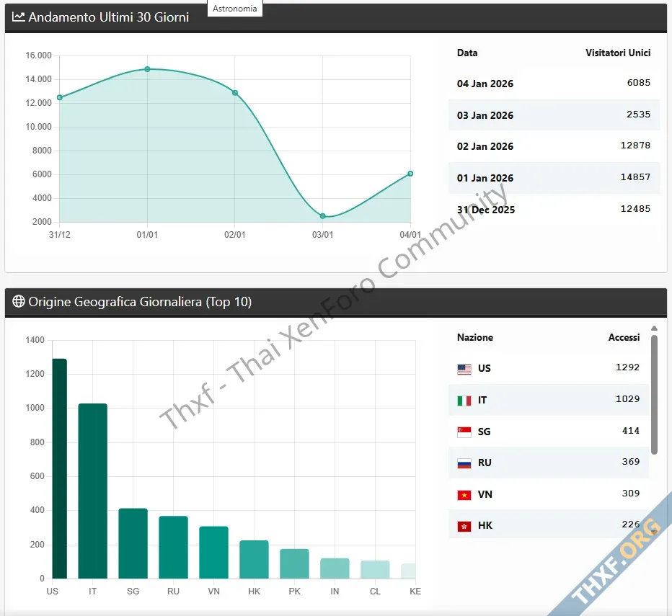
Task: Click the 04/01 data point on line chart
Action: (410, 174)
